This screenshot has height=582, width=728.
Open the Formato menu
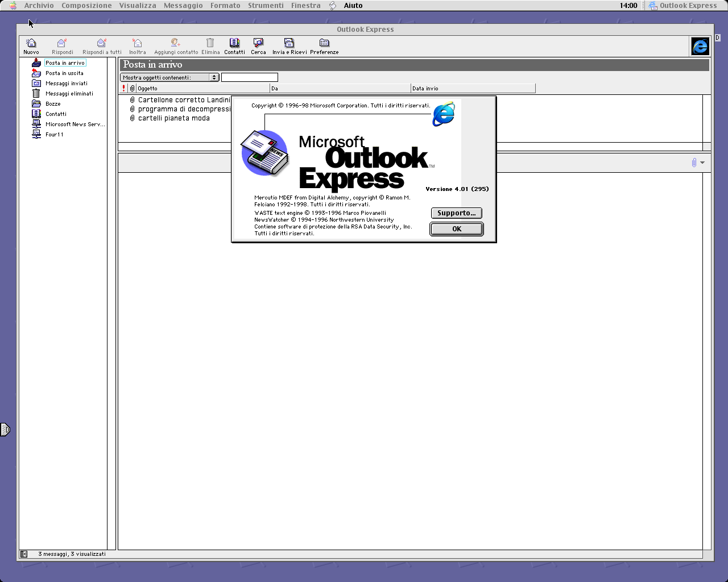[225, 6]
